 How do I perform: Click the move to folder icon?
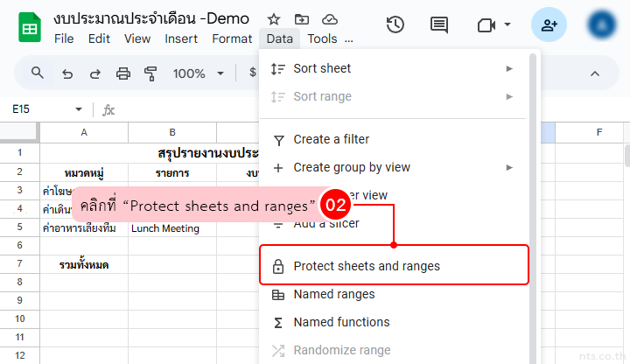pyautogui.click(x=301, y=19)
